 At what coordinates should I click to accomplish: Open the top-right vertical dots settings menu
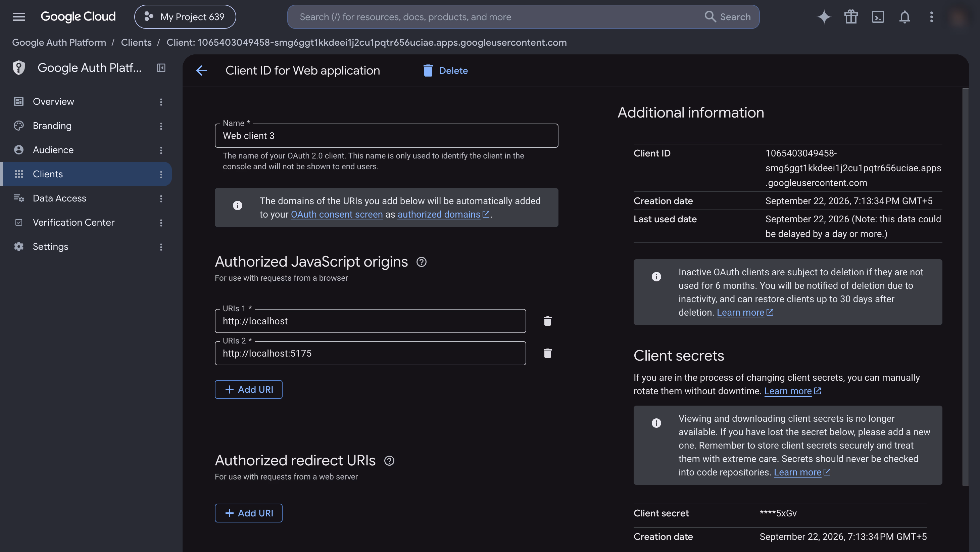[x=931, y=17]
